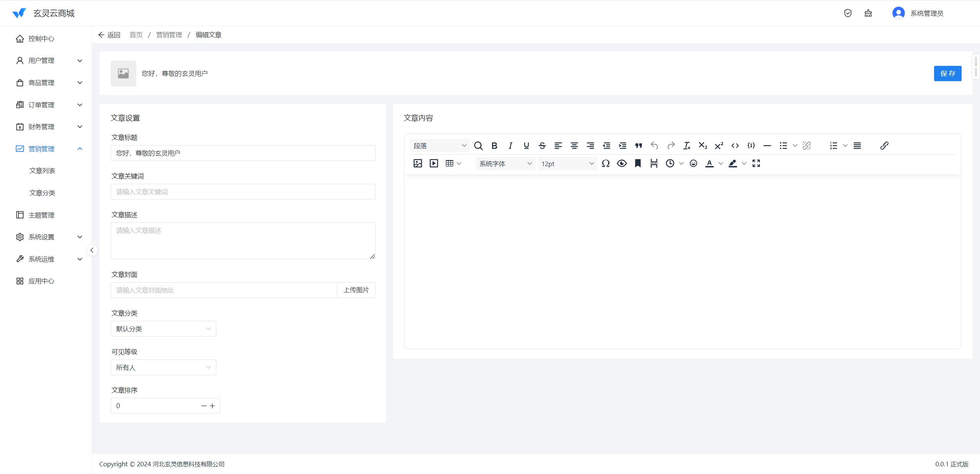980x474 pixels.
Task: Insert a blockquote in article content
Action: tap(638, 145)
